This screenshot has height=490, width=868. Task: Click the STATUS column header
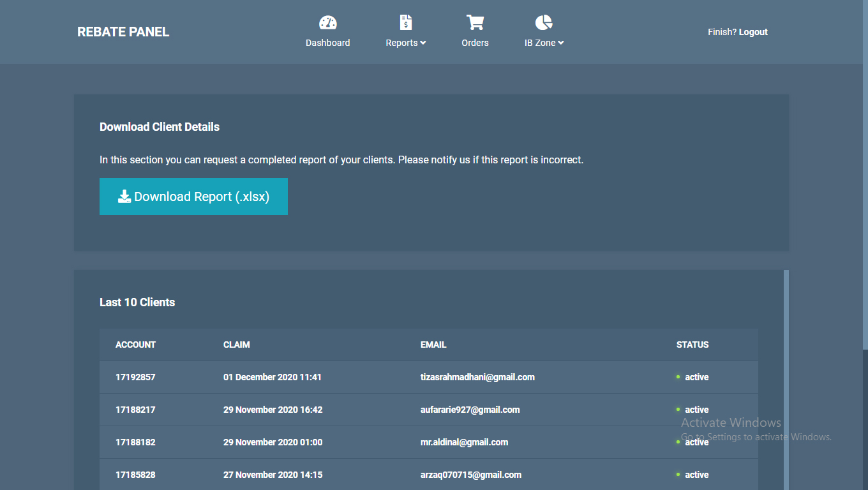coord(692,345)
